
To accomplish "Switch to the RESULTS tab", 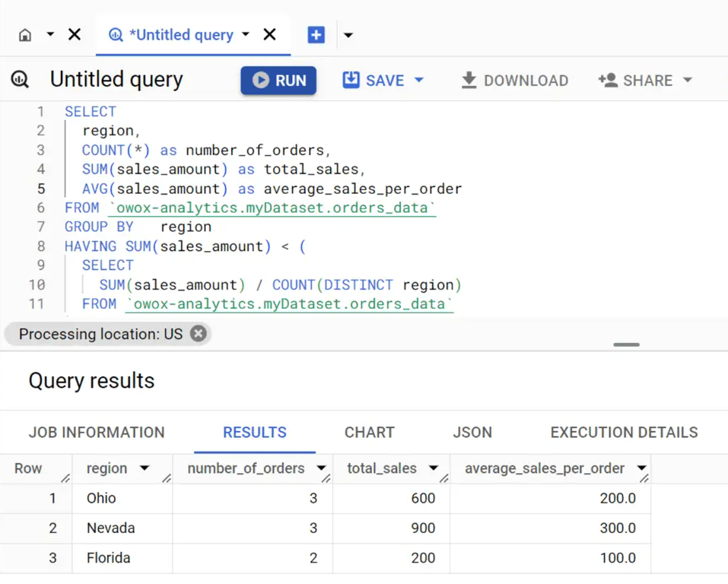I will click(254, 432).
